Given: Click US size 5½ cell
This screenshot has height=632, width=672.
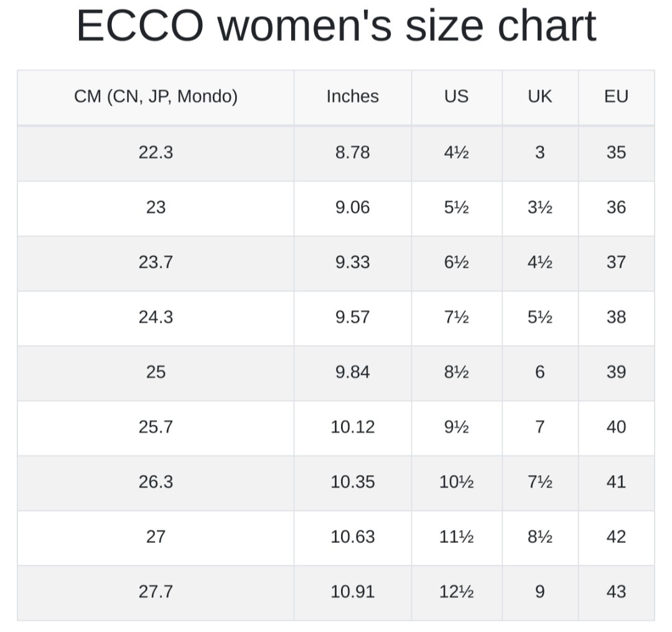Looking at the screenshot, I should point(456,207).
